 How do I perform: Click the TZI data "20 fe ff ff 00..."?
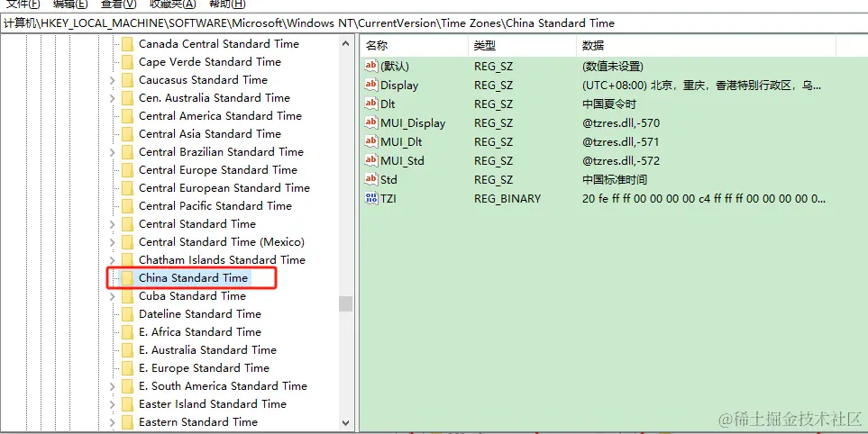coord(704,198)
